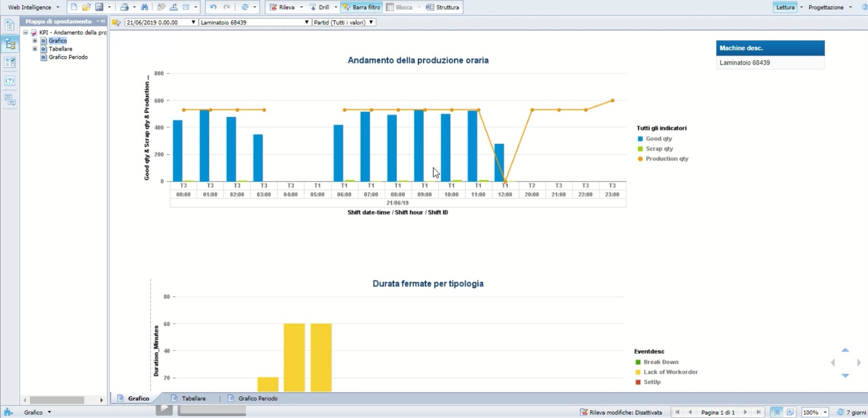Open the Grafico report selector in the status bar
This screenshot has width=868, height=418.
point(37,412)
